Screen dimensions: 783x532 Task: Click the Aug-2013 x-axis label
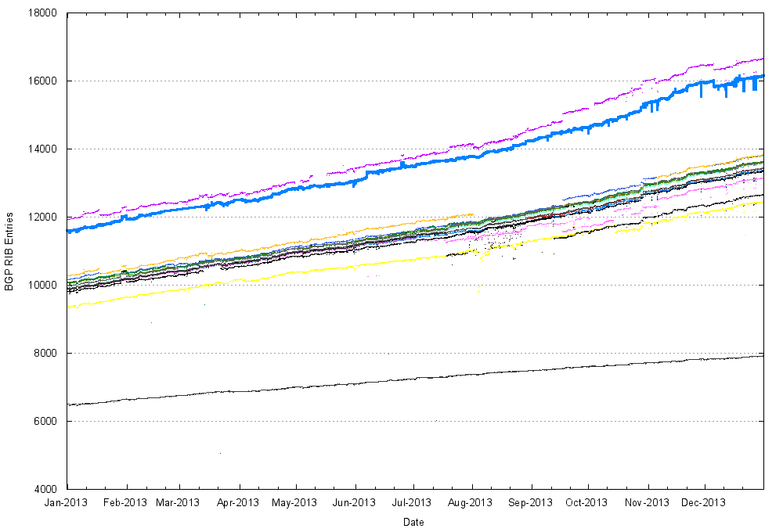point(471,503)
